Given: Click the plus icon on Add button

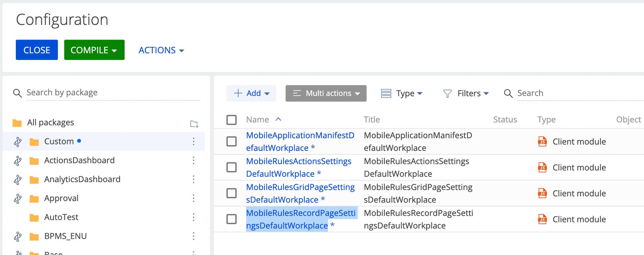Looking at the screenshot, I should point(238,93).
